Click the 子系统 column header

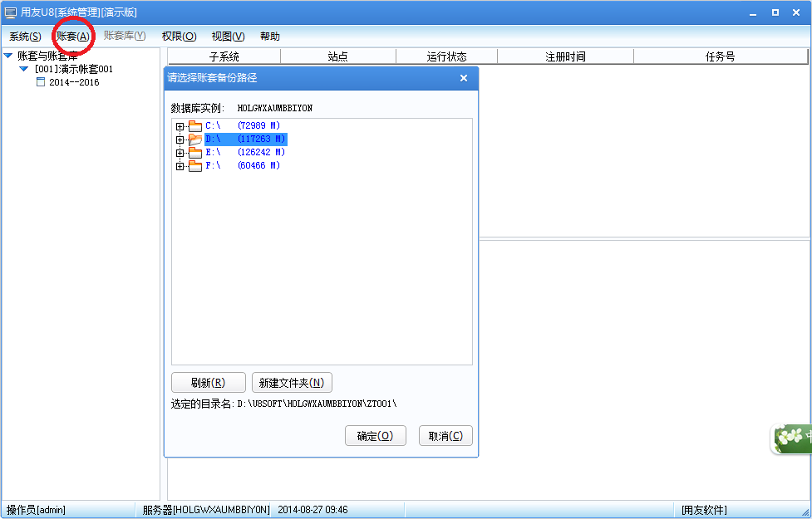point(224,56)
